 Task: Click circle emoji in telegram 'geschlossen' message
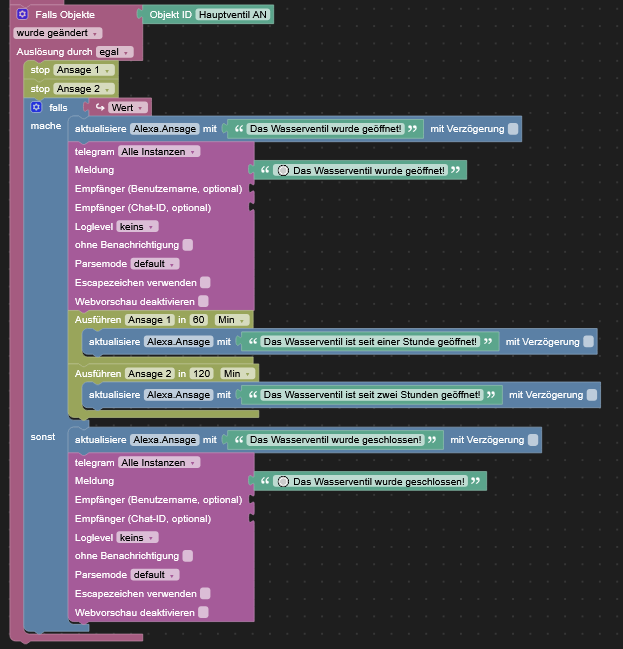(283, 481)
